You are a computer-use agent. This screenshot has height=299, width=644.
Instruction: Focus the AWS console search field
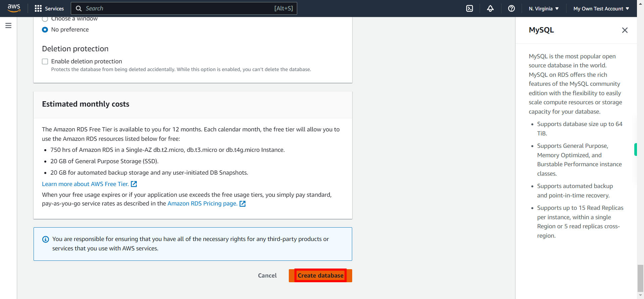184,8
